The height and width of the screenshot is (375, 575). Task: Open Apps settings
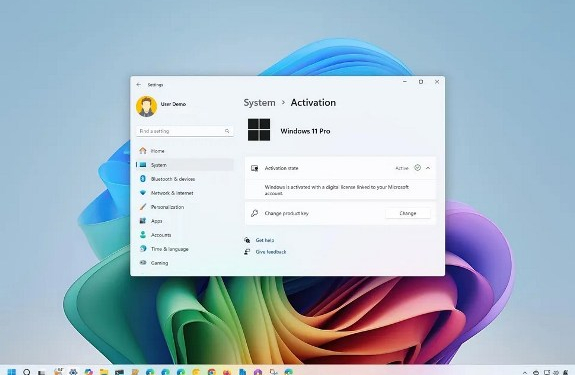tap(185, 221)
